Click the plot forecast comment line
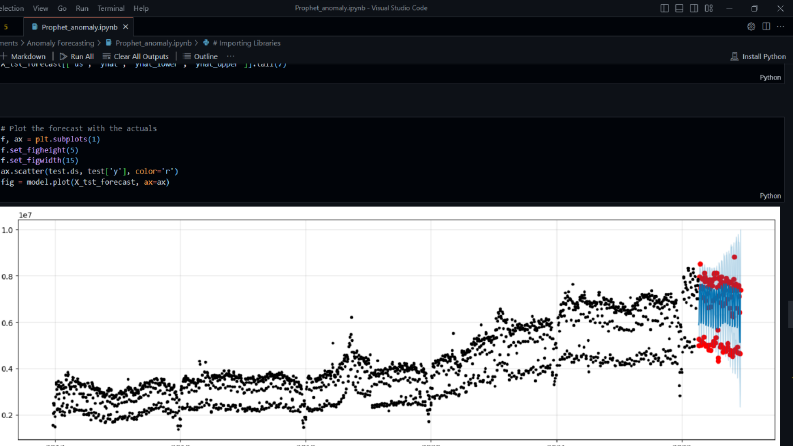The width and height of the screenshot is (793, 446). [x=78, y=128]
